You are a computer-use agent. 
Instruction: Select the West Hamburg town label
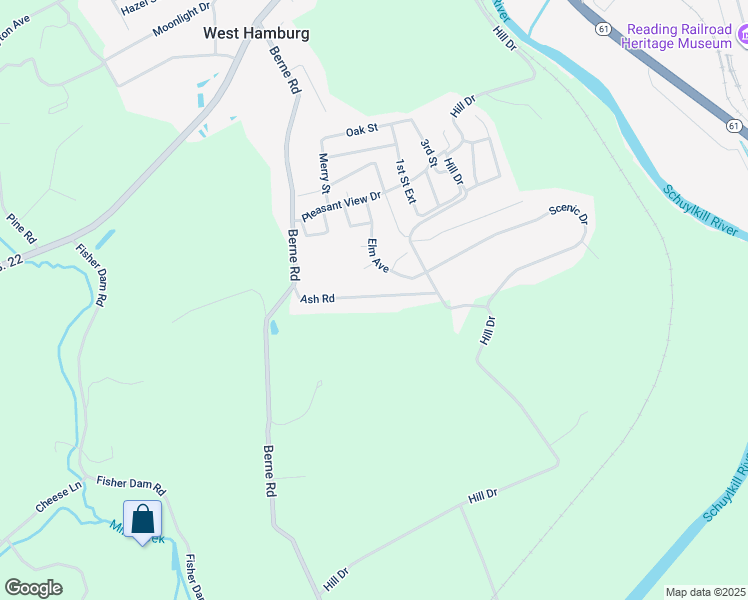pos(256,33)
